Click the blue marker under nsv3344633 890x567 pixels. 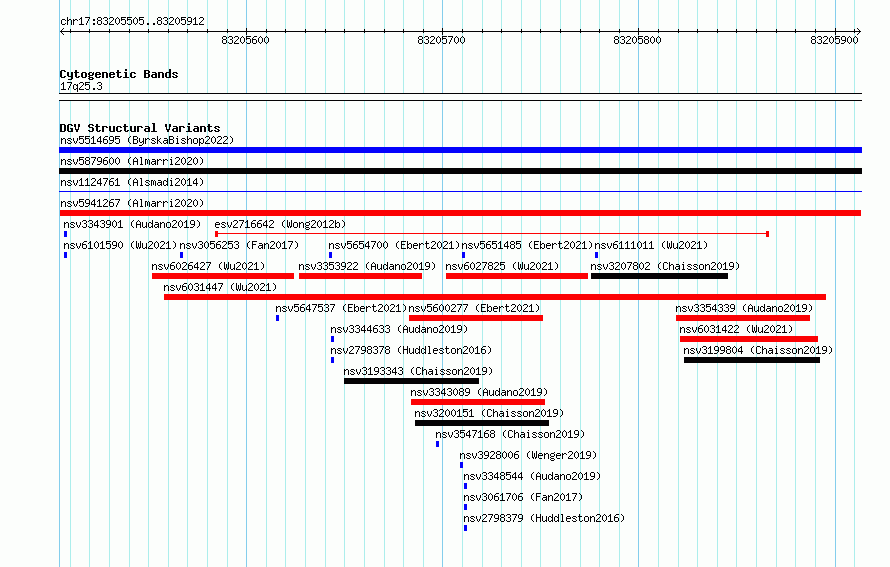[333, 339]
